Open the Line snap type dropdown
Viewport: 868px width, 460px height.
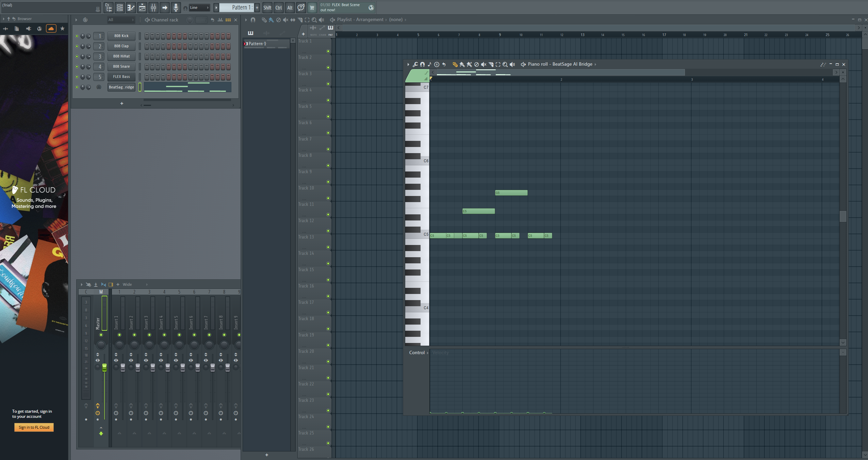199,7
